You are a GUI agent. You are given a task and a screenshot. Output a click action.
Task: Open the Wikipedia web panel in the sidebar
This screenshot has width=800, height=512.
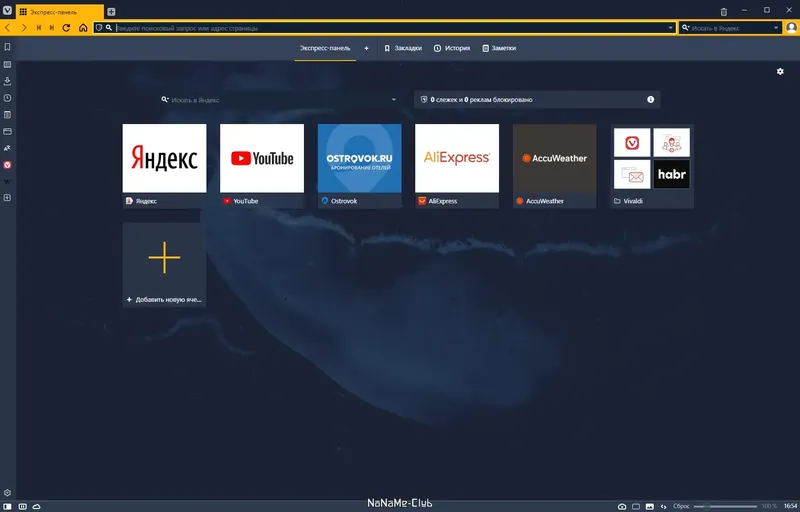pos(7,182)
